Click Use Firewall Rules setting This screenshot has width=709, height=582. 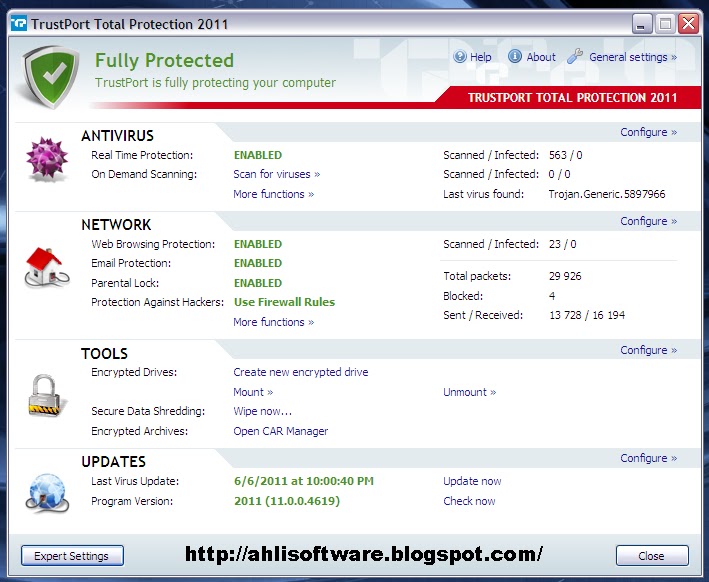(x=284, y=302)
